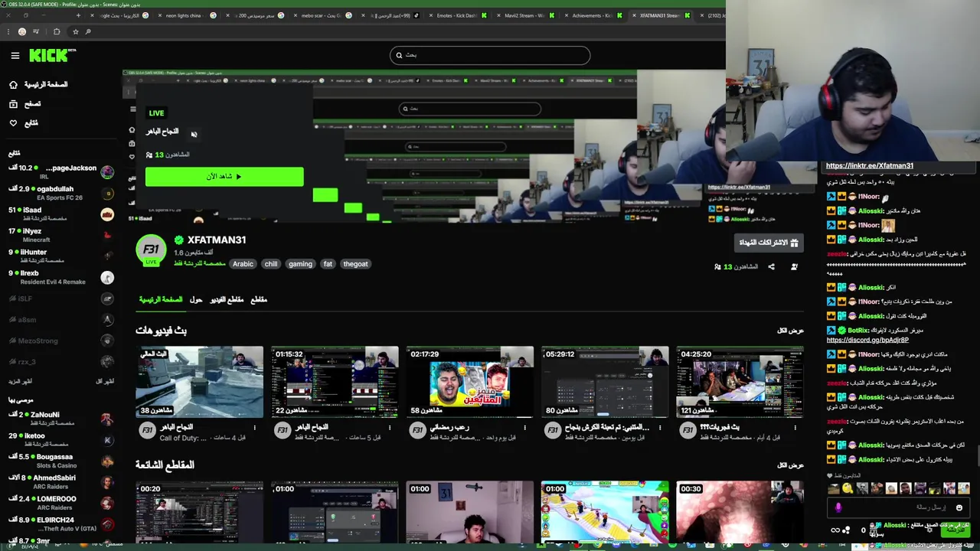Open followed channel ogabdullah
The width and height of the screenshot is (980, 551).
(x=60, y=193)
